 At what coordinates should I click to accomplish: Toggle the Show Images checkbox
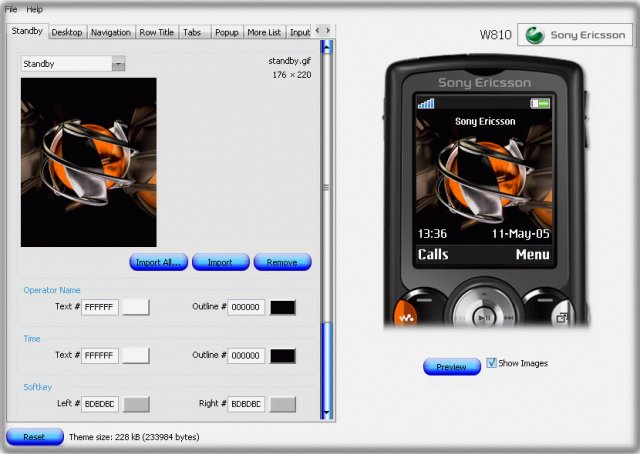pos(491,363)
